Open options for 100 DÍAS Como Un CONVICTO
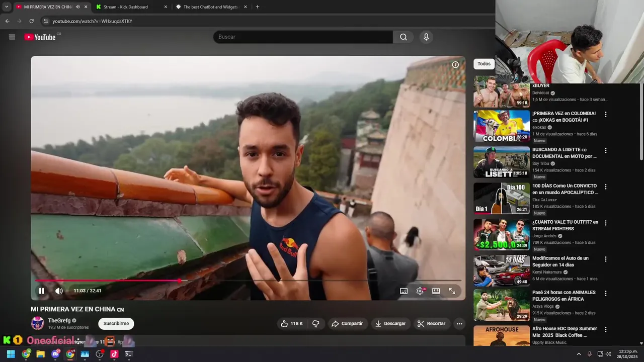 (x=606, y=187)
